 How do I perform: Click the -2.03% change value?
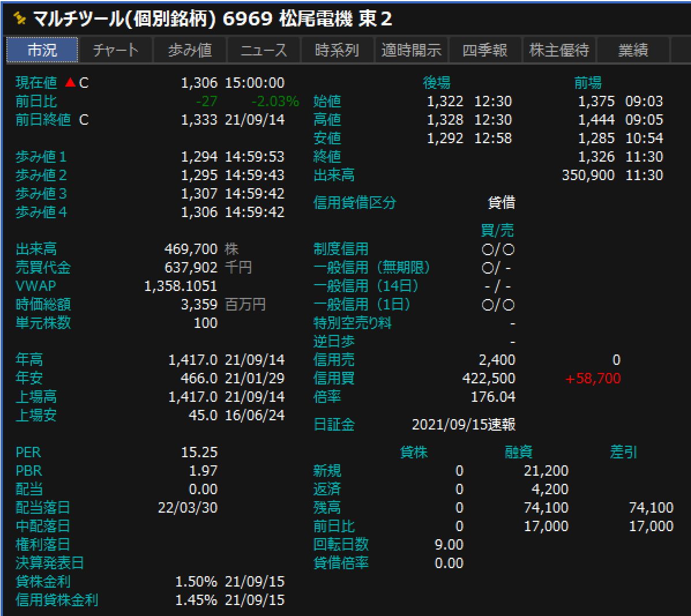coord(275,102)
